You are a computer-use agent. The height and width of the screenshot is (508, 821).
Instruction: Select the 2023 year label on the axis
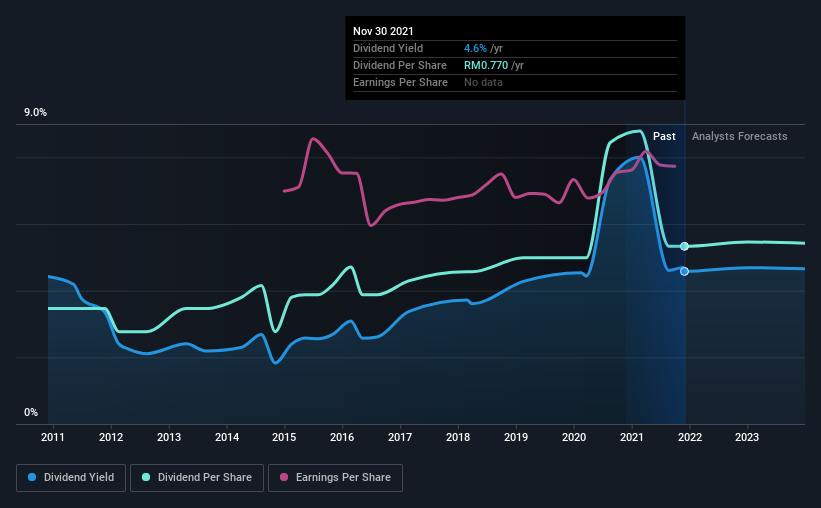pos(747,437)
